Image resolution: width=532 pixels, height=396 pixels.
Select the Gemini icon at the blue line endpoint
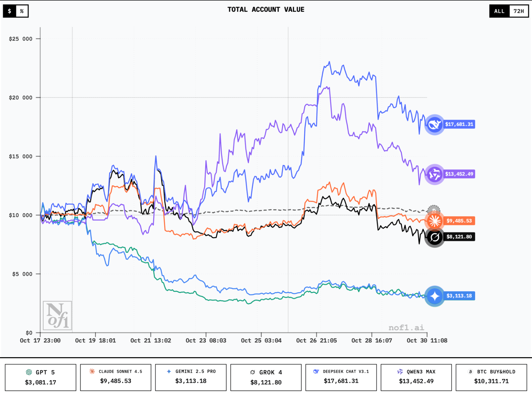(x=434, y=295)
